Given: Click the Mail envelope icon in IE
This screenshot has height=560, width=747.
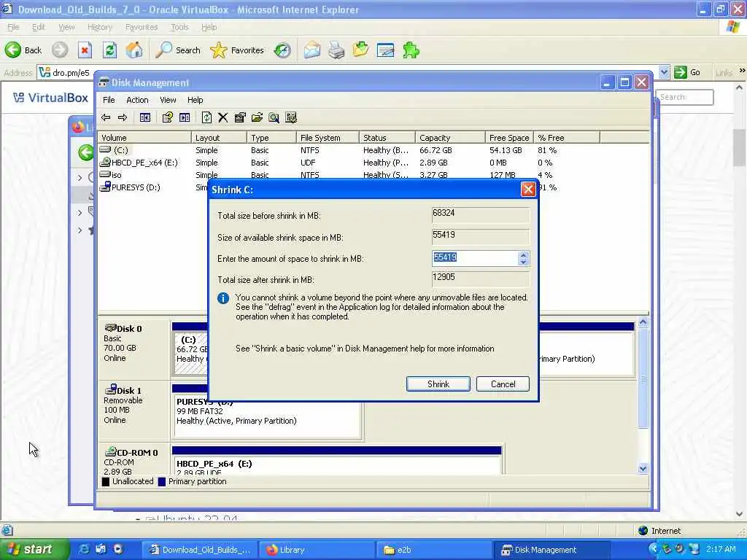Looking at the screenshot, I should pyautogui.click(x=312, y=50).
